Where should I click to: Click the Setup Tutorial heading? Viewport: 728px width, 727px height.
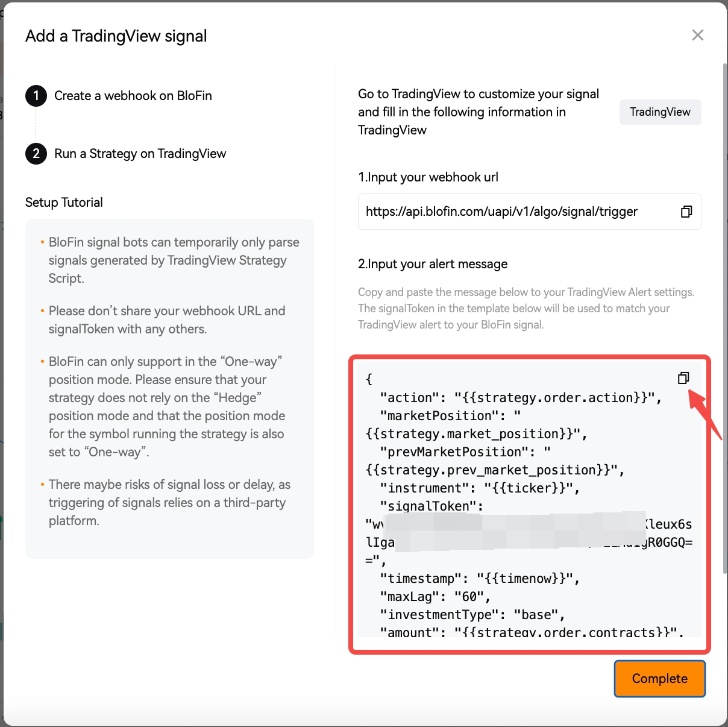pos(64,203)
